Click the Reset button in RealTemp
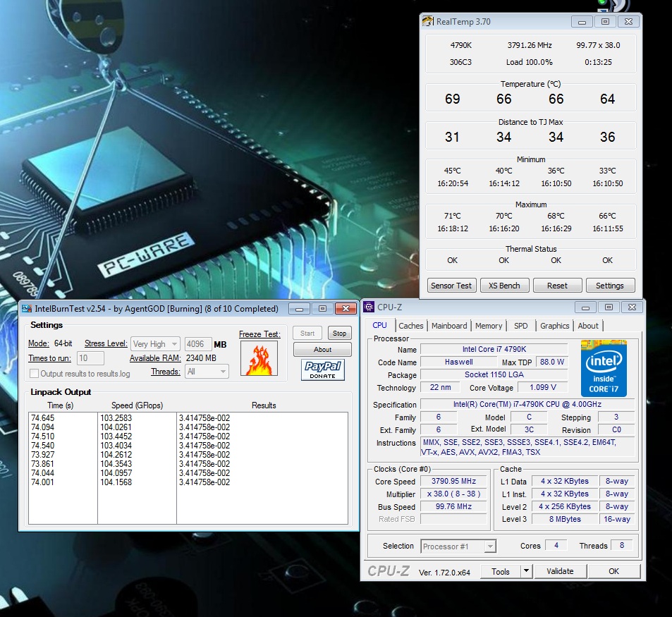 [x=557, y=286]
